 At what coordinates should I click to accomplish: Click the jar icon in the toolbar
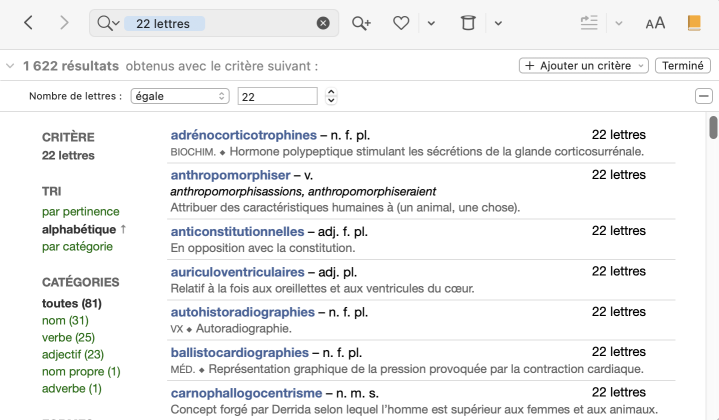click(x=468, y=23)
